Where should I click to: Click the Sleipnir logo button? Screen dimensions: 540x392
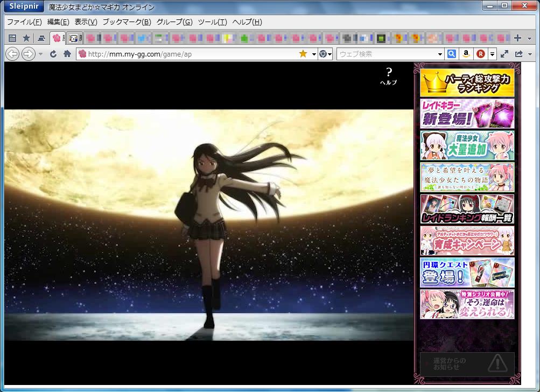(x=24, y=6)
